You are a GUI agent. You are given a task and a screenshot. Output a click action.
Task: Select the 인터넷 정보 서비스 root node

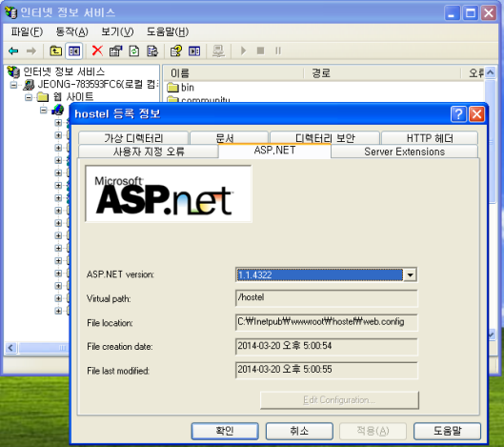[x=64, y=71]
